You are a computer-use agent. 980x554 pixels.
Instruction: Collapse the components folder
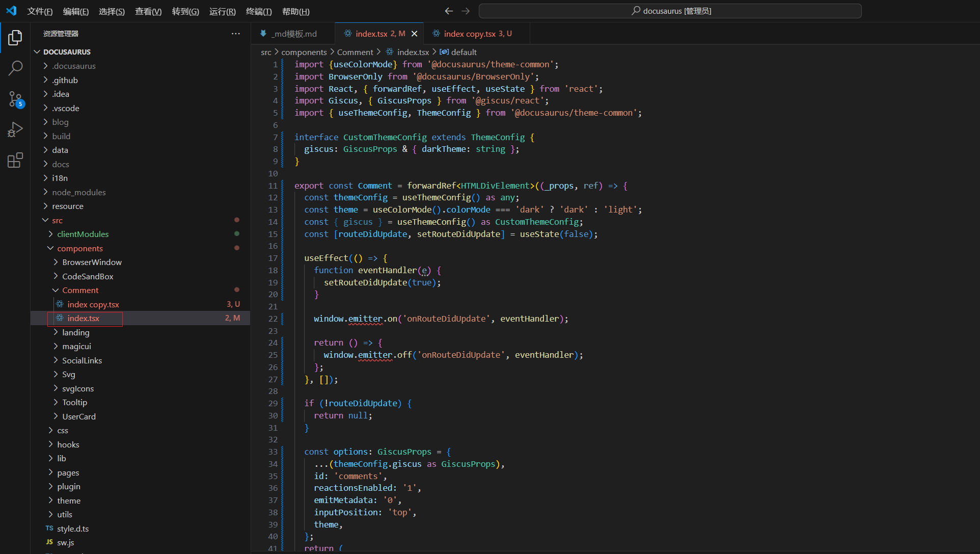(141, 248)
